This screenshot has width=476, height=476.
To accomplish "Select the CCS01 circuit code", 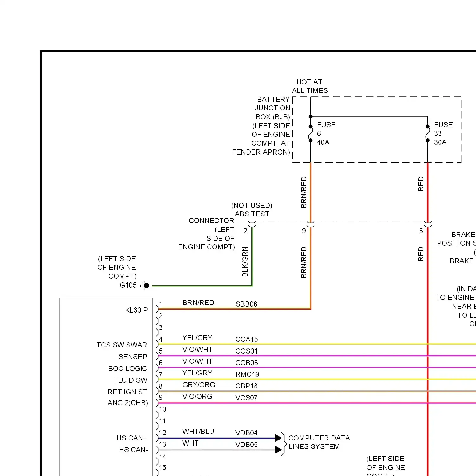I will 247,351.
